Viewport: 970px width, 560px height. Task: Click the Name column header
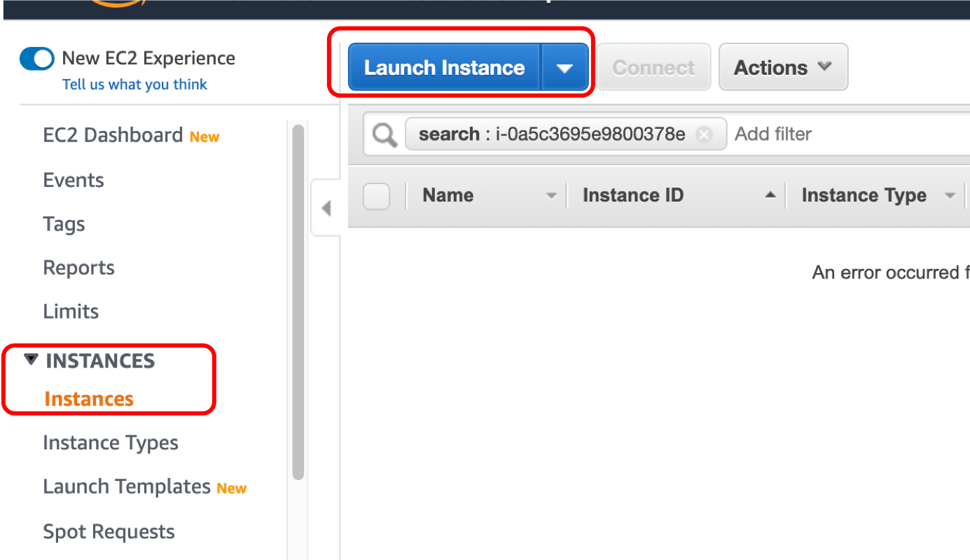point(448,195)
